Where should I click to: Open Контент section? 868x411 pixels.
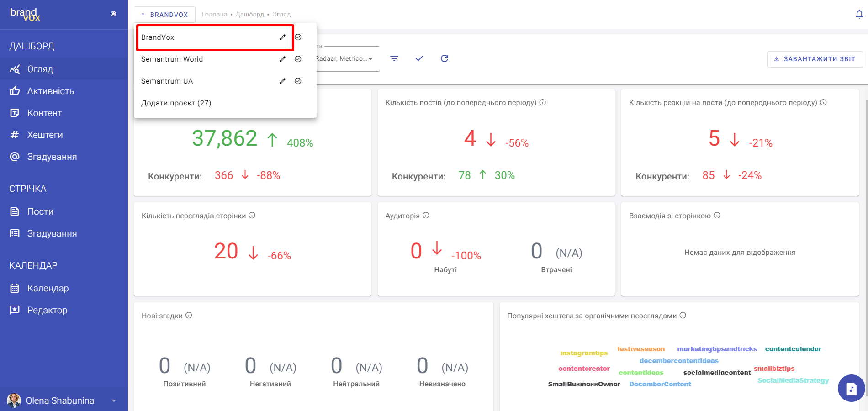[x=64, y=113]
